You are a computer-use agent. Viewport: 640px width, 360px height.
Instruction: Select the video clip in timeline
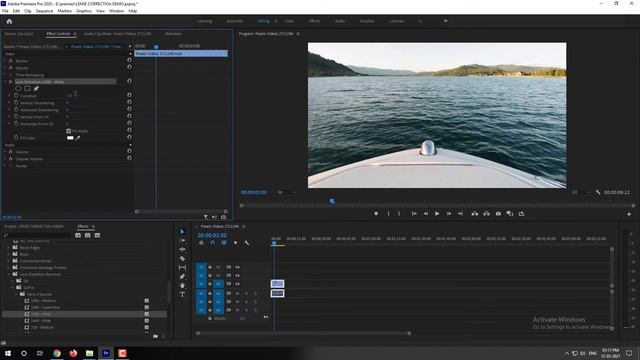[277, 284]
